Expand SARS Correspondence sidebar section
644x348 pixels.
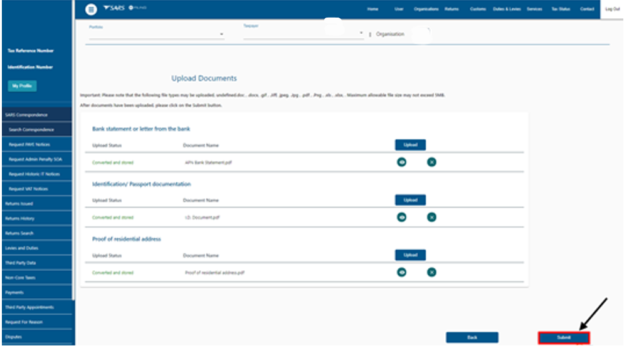tap(36, 115)
